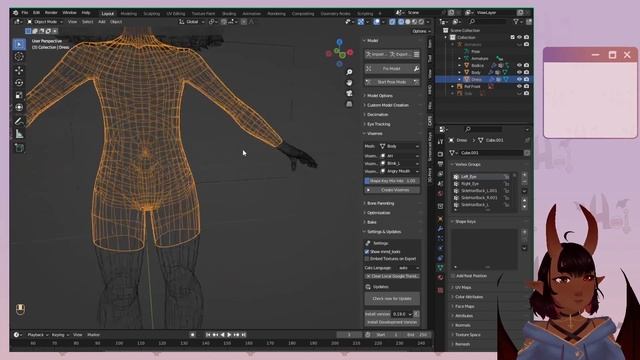
Task: Switch to the UV Editing workspace tab
Action: coord(176,13)
